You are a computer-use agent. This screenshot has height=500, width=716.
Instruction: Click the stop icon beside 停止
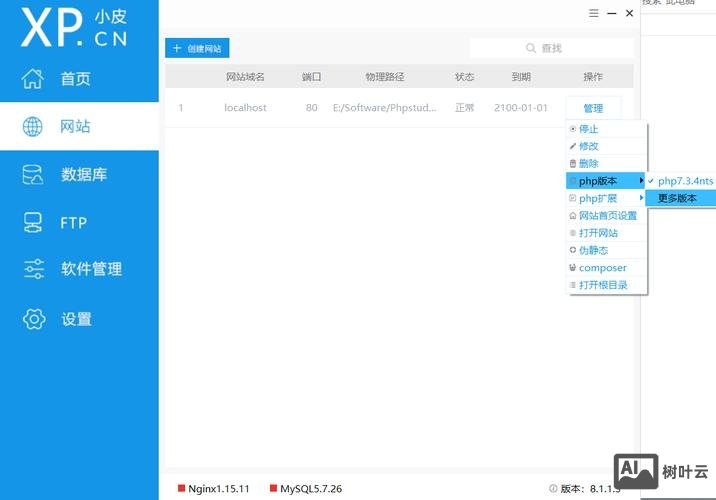[x=573, y=129]
